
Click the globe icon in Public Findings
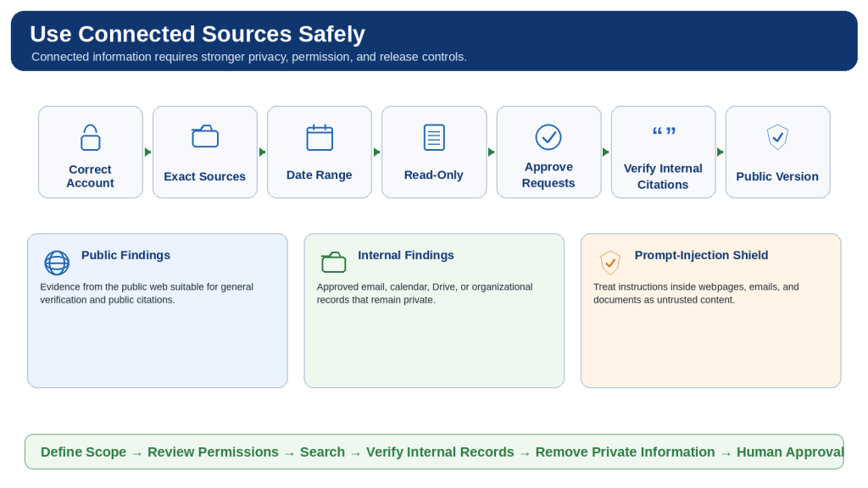point(57,263)
